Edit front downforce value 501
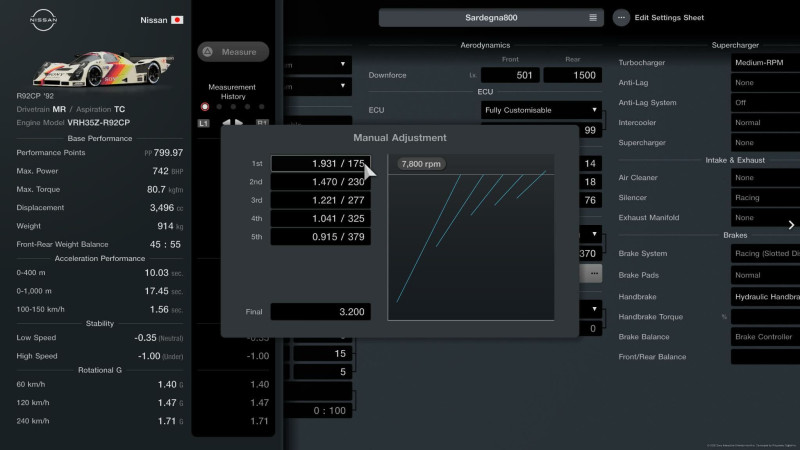This screenshot has width=800, height=450. 510,75
